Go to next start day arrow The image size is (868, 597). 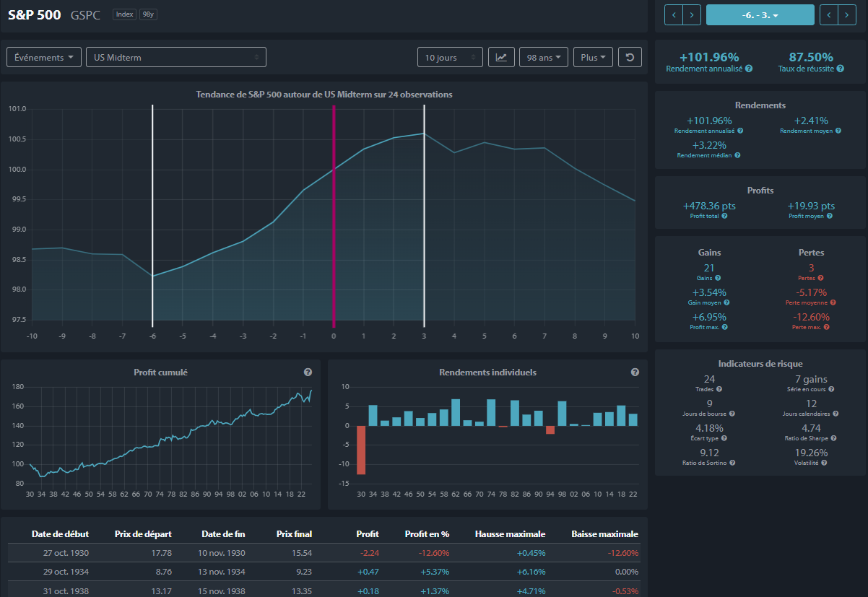click(692, 14)
